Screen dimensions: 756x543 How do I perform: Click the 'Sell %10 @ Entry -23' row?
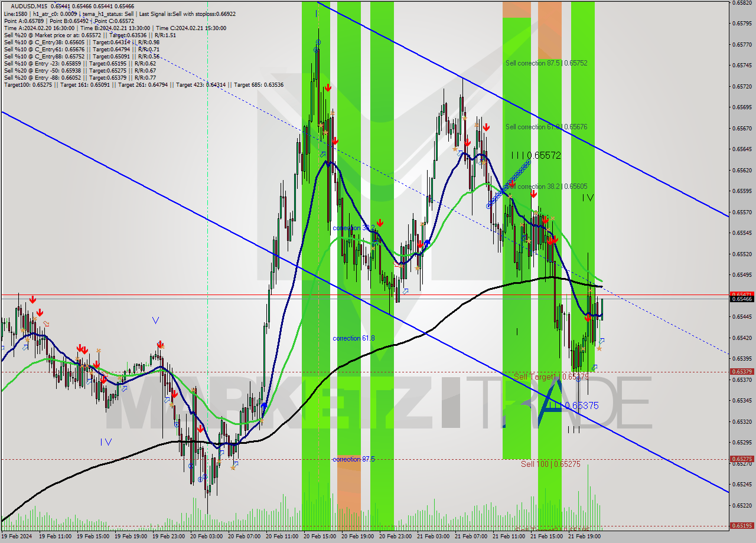pos(80,63)
